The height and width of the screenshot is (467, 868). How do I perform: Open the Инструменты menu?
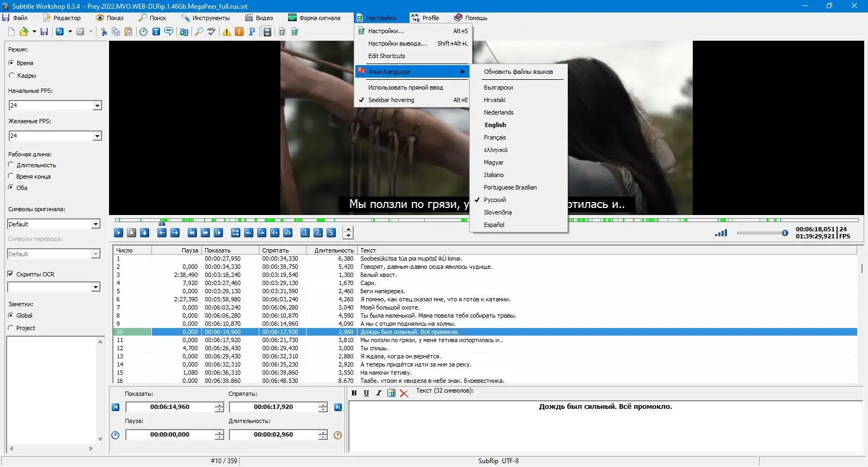[206, 18]
